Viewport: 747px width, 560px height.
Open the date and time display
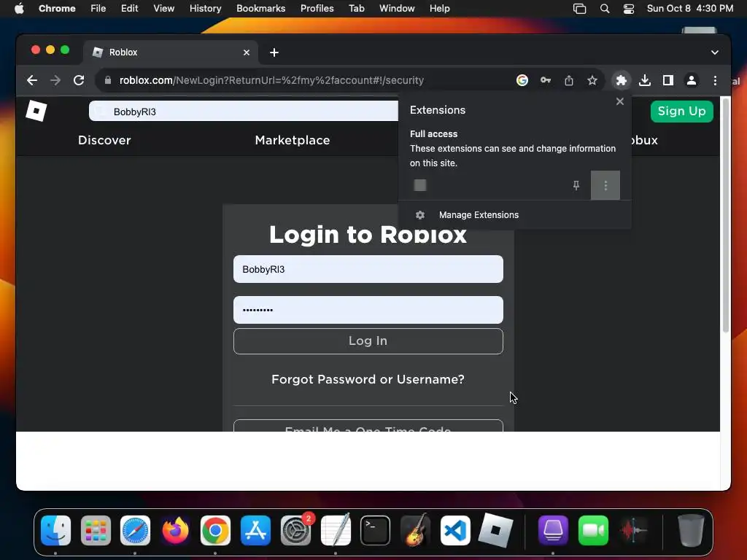690,8
